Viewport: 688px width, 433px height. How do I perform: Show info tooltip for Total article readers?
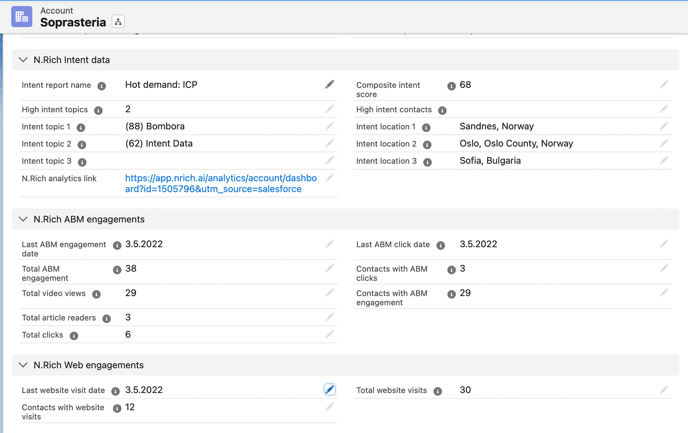(x=106, y=319)
